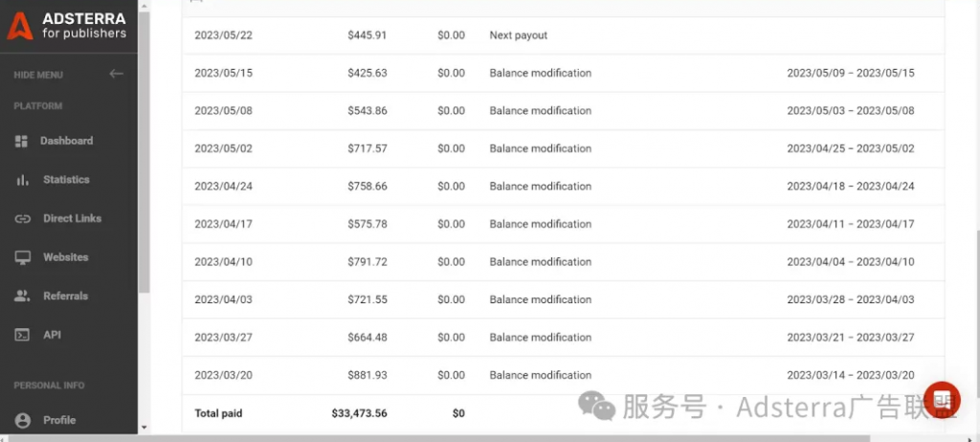Click the $758.66 amount

(x=367, y=187)
